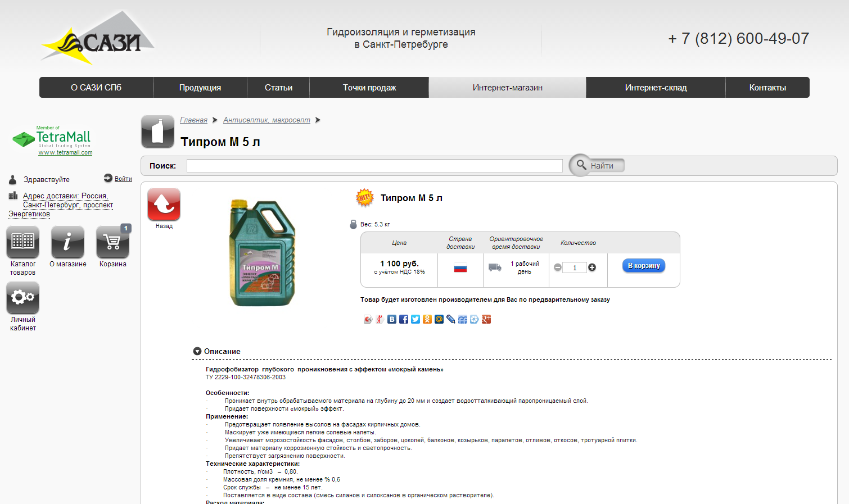Viewport: 849px width, 504px height.
Task: Open the TetraMall member logo
Action: click(x=52, y=137)
